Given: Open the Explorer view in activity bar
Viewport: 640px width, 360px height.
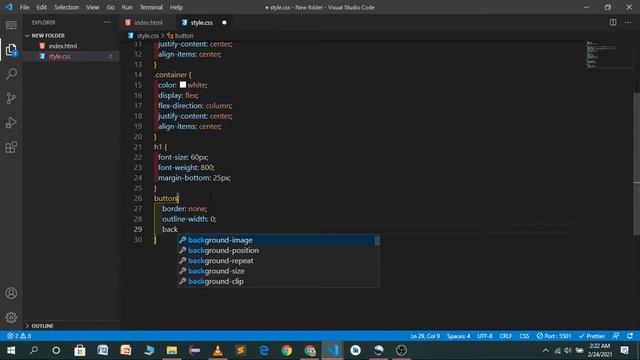Looking at the screenshot, I should tap(11, 49).
